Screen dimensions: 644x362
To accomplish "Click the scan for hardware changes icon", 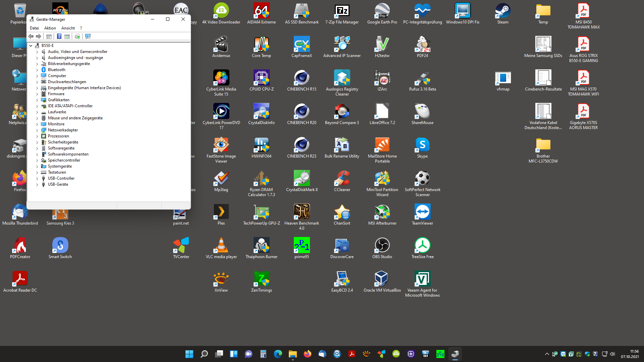I will click(88, 36).
